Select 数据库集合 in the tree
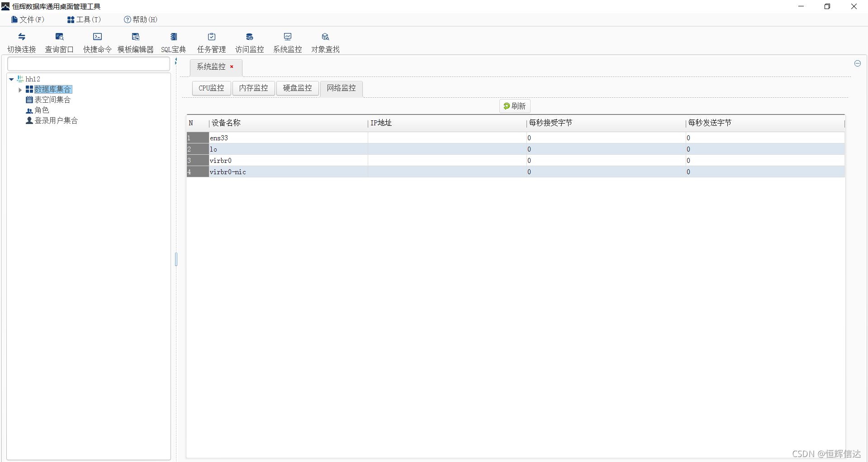The image size is (868, 462). [x=53, y=89]
